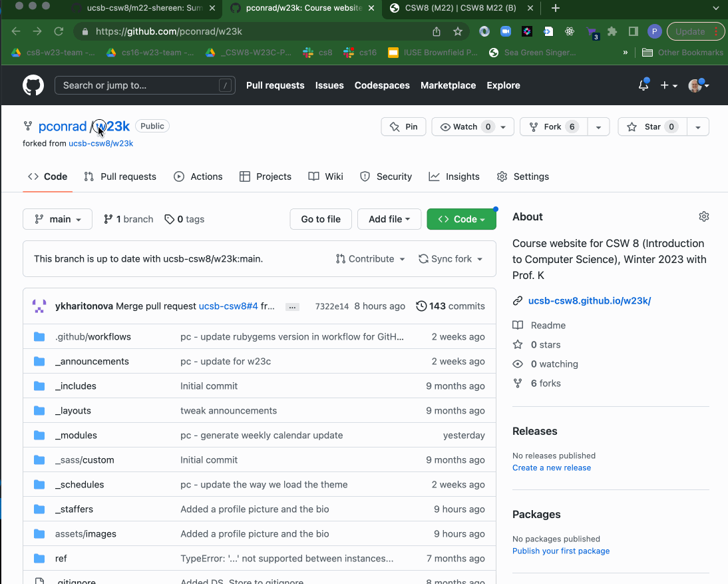Open the browser extensions puzzle icon
Screen dimensions: 728x584
(612, 31)
